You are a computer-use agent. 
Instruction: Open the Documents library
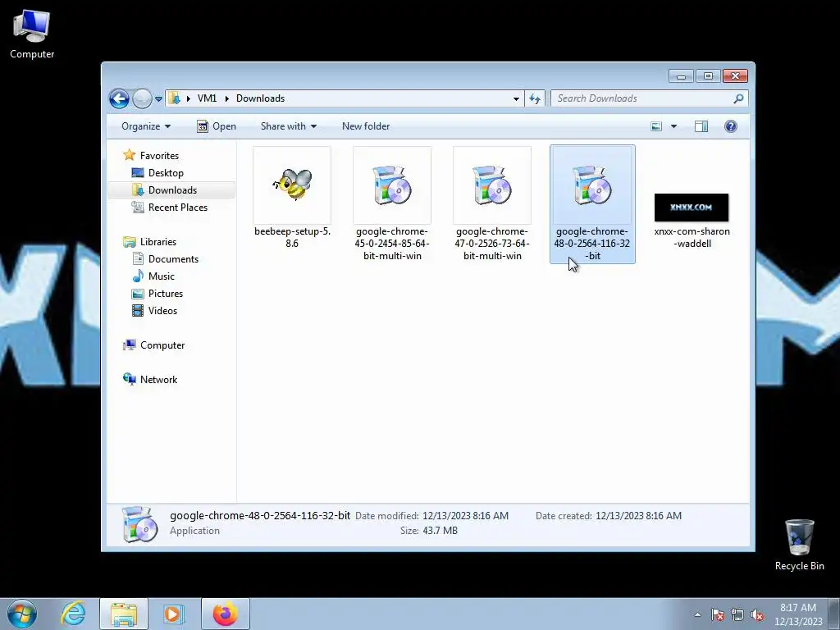173,259
